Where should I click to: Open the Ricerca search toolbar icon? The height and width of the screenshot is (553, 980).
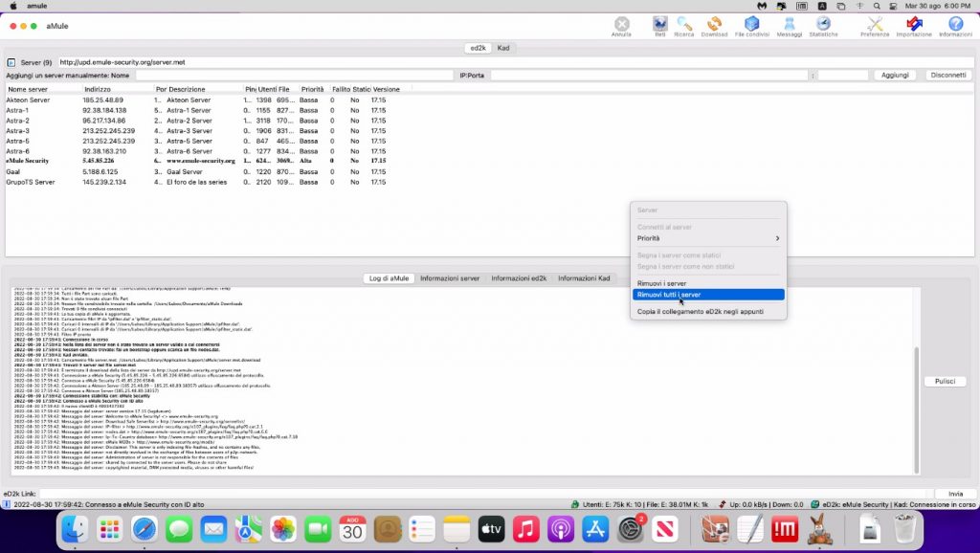coord(684,25)
